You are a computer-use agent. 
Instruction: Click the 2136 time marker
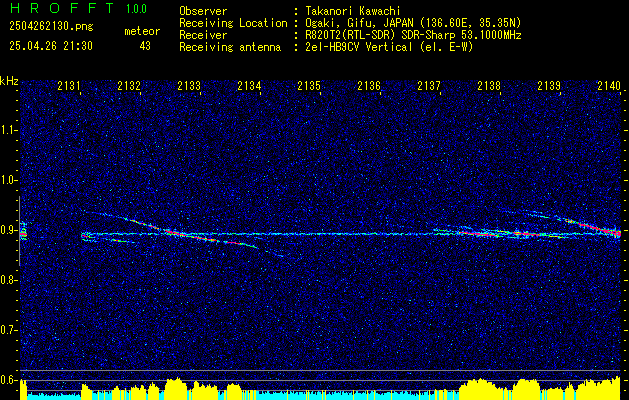tap(369, 85)
